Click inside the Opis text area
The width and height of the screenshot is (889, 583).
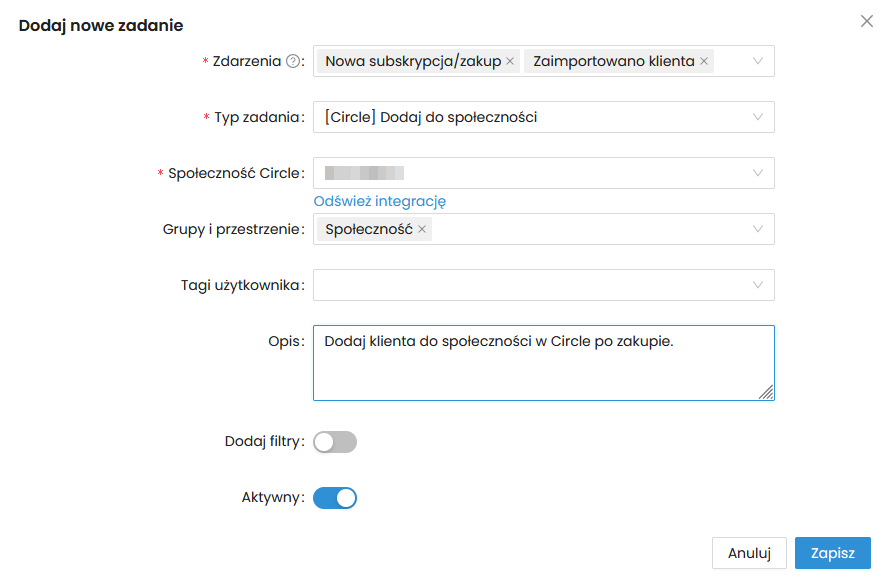tap(543, 372)
